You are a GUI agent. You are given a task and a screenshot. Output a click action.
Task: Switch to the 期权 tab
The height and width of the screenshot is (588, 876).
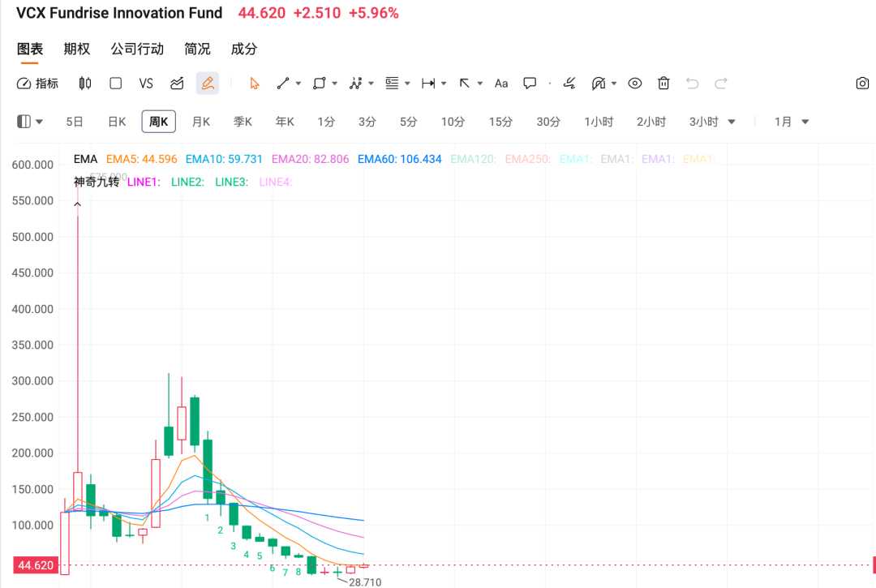(x=76, y=49)
